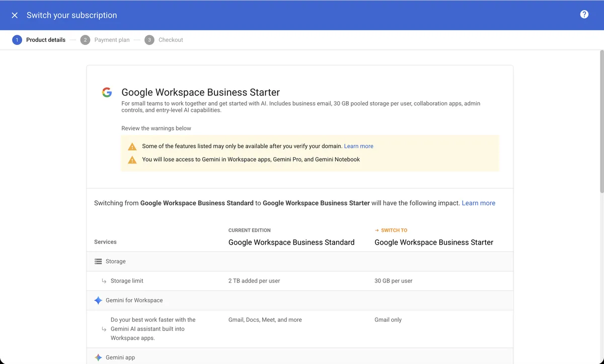
Task: Open the help question mark icon
Action: (584, 14)
